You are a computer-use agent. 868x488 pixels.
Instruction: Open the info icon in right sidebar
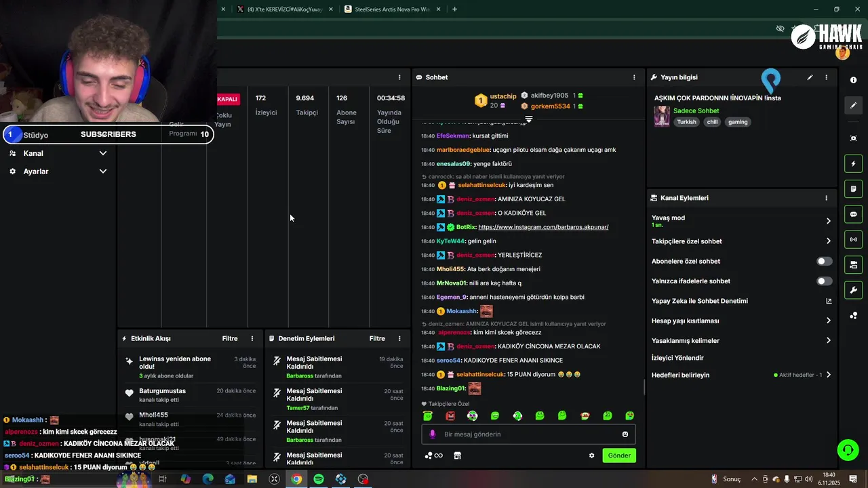coord(853,80)
